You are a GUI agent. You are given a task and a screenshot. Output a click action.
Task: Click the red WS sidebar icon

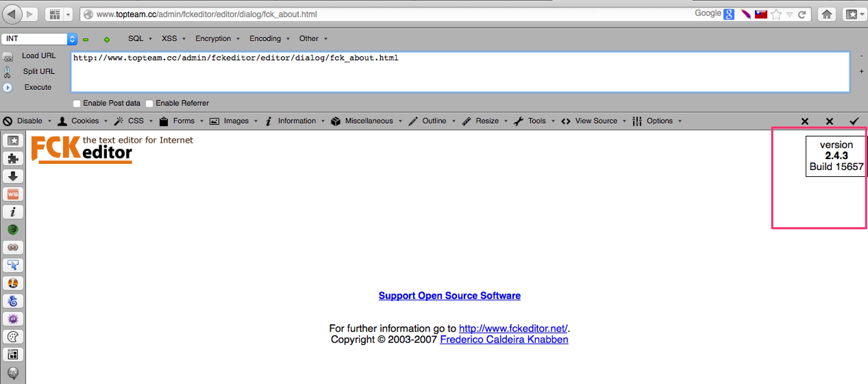(13, 194)
